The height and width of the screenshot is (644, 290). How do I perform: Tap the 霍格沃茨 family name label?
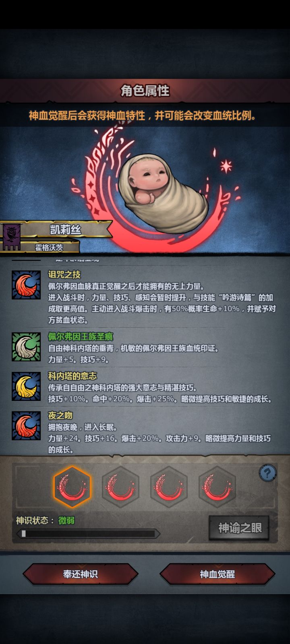point(49,248)
